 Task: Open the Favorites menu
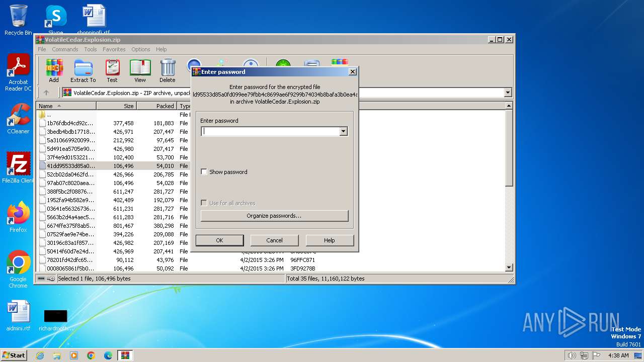pos(114,49)
